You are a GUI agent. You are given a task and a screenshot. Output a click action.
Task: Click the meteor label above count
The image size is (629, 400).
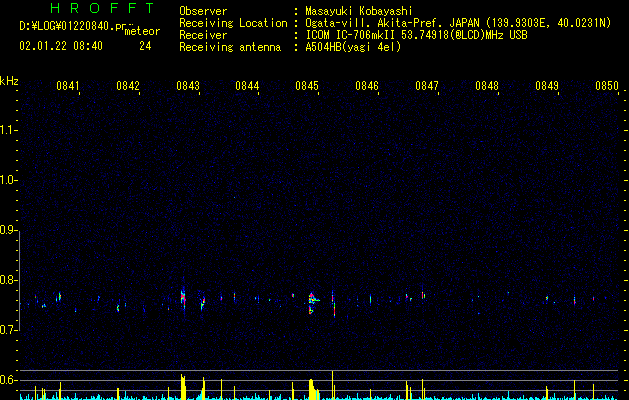(x=142, y=31)
